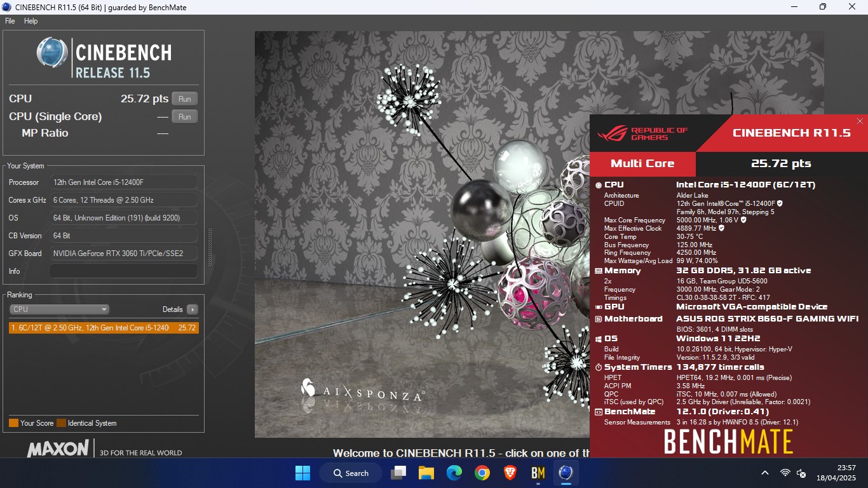The height and width of the screenshot is (488, 868).
Task: Click the CB Version 64 Bit value
Action: pos(123,236)
